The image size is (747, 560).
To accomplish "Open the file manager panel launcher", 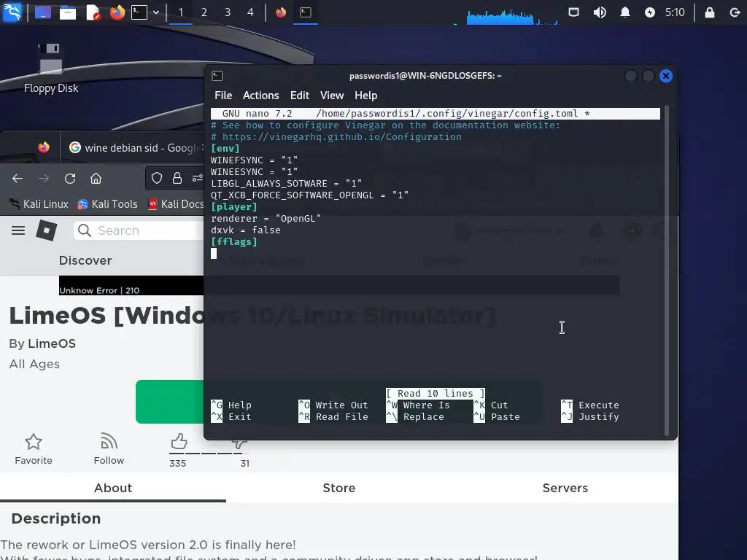I will (68, 12).
